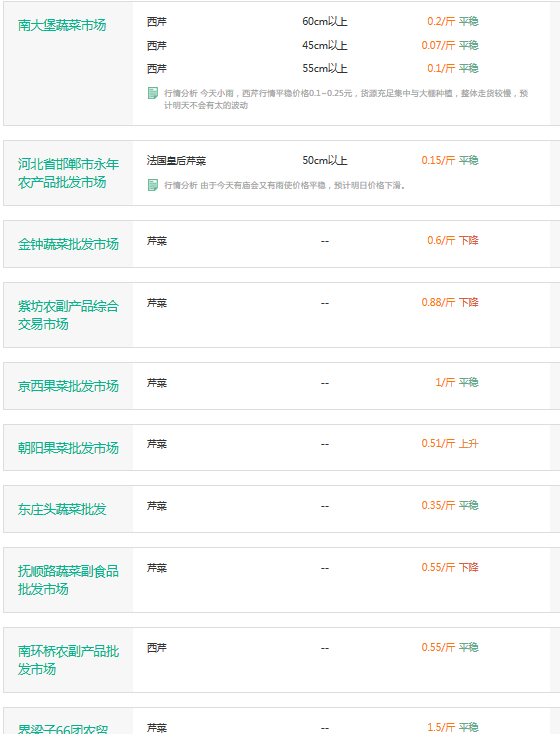The height and width of the screenshot is (734, 560).
Task: Click the 0.88/斤 下降 price entry
Action: pos(449,302)
